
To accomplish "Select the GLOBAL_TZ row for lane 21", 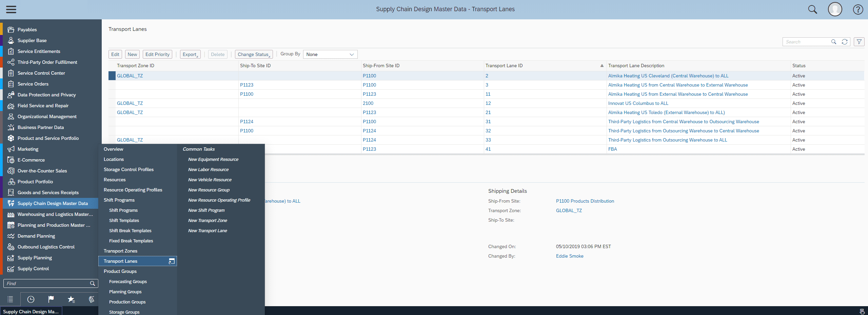I will point(112,112).
